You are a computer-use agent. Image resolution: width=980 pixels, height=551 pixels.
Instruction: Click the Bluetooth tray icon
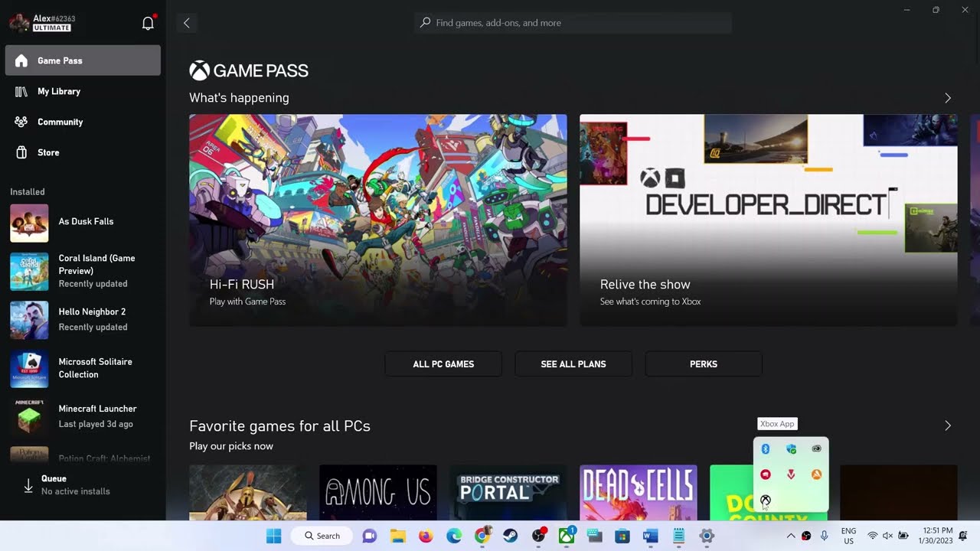point(766,449)
